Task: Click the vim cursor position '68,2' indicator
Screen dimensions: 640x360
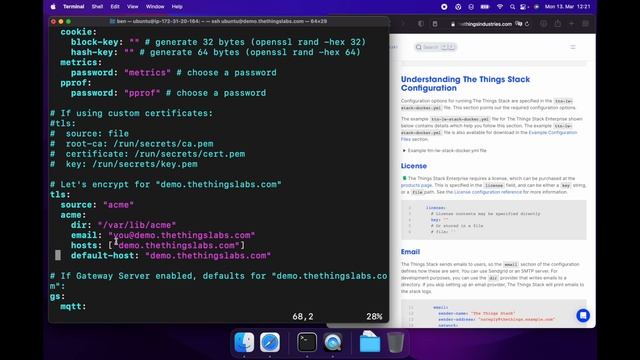Action: click(x=303, y=316)
